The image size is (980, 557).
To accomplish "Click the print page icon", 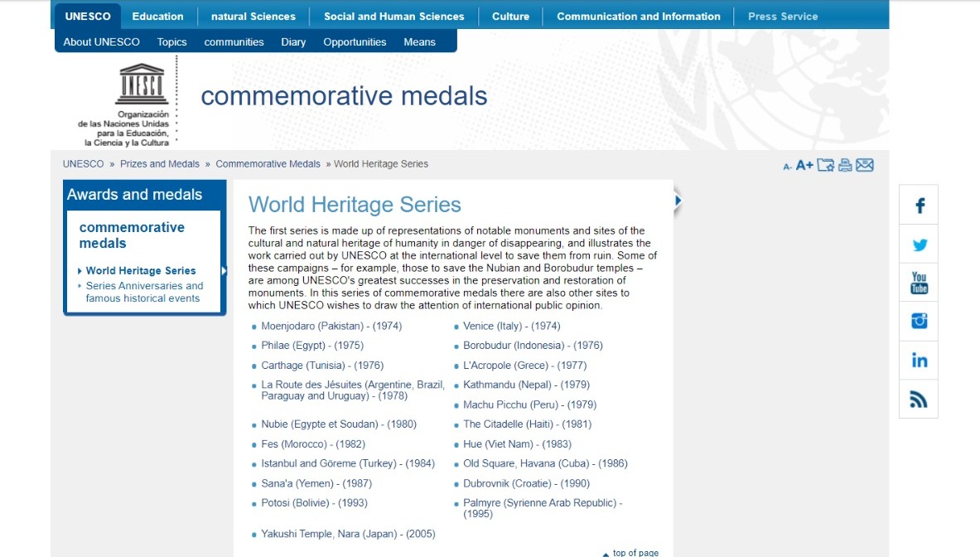I will [845, 165].
